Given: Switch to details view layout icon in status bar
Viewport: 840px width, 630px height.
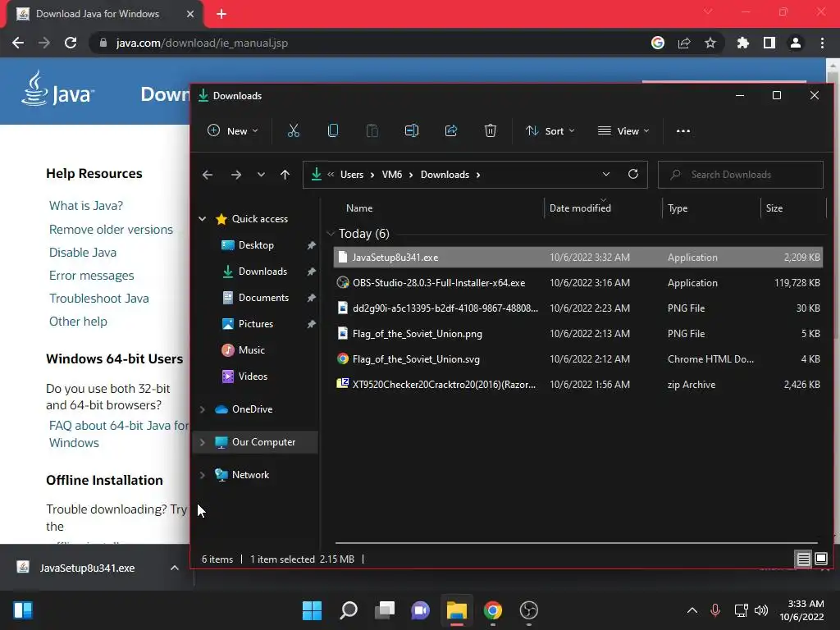Looking at the screenshot, I should (803, 559).
